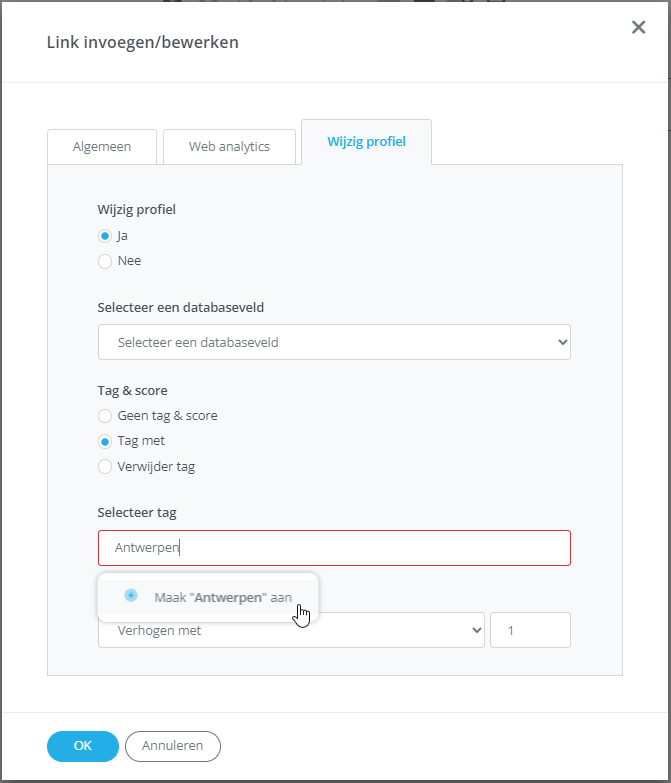Click the Link invoegen/bewerken dialog title
Image resolution: width=671 pixels, height=783 pixels.
coord(143,42)
